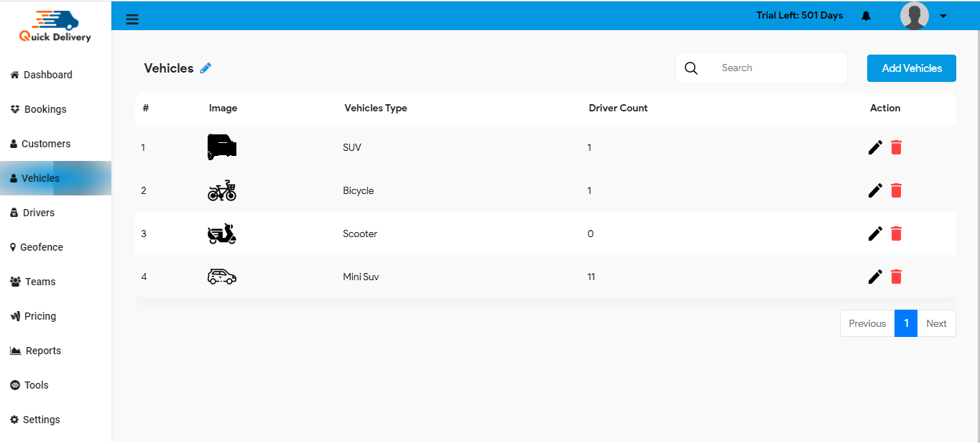980x444 pixels.
Task: Click the Mini Suv row thumbnail
Action: tap(221, 277)
